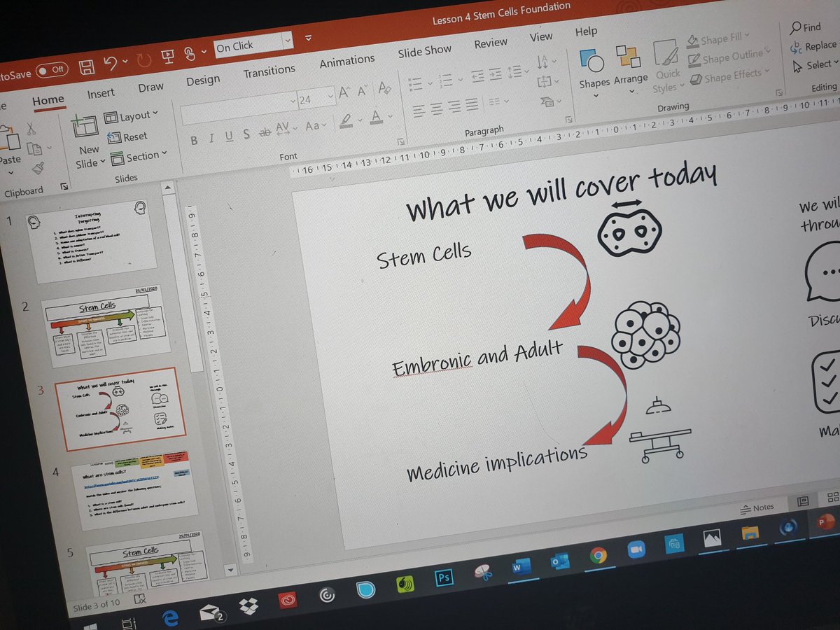
Task: Open the Section dropdown
Action: pos(138,157)
